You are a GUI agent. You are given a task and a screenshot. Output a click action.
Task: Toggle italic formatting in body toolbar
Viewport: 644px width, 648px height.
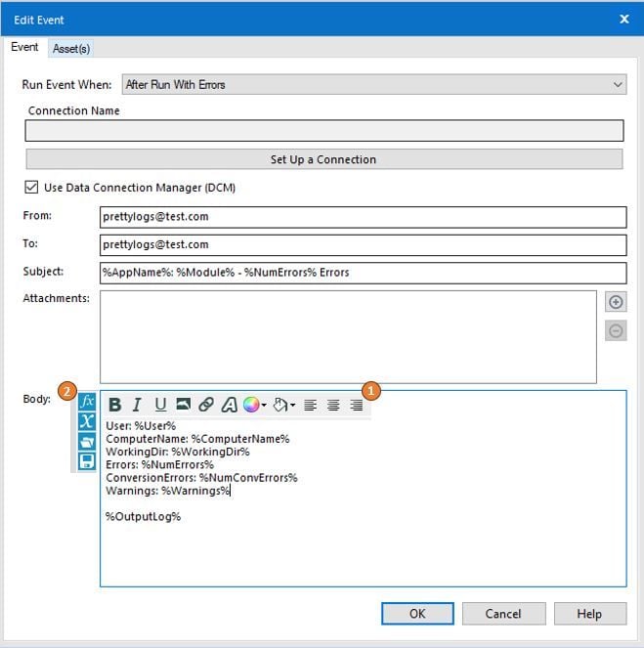(x=137, y=405)
